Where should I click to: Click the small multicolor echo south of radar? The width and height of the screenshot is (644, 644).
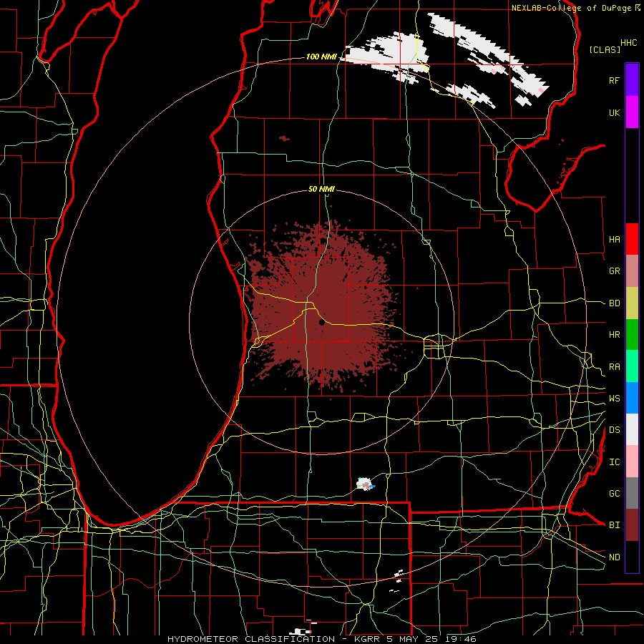click(365, 484)
